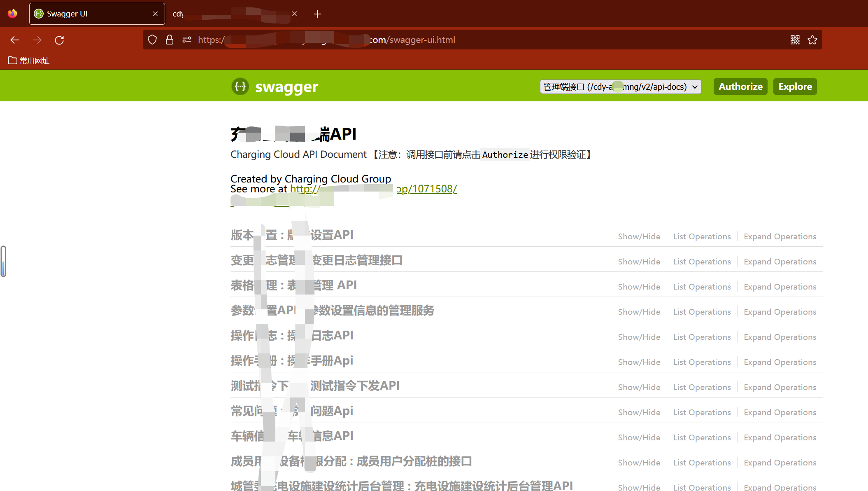Open the shield tracking protection icon
Image resolution: width=868 pixels, height=491 pixels.
tap(152, 40)
